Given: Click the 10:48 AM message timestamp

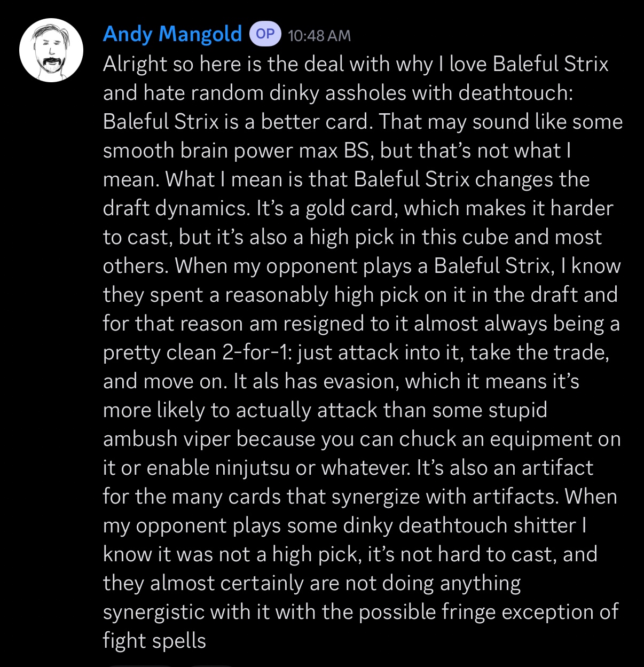Looking at the screenshot, I should [319, 36].
